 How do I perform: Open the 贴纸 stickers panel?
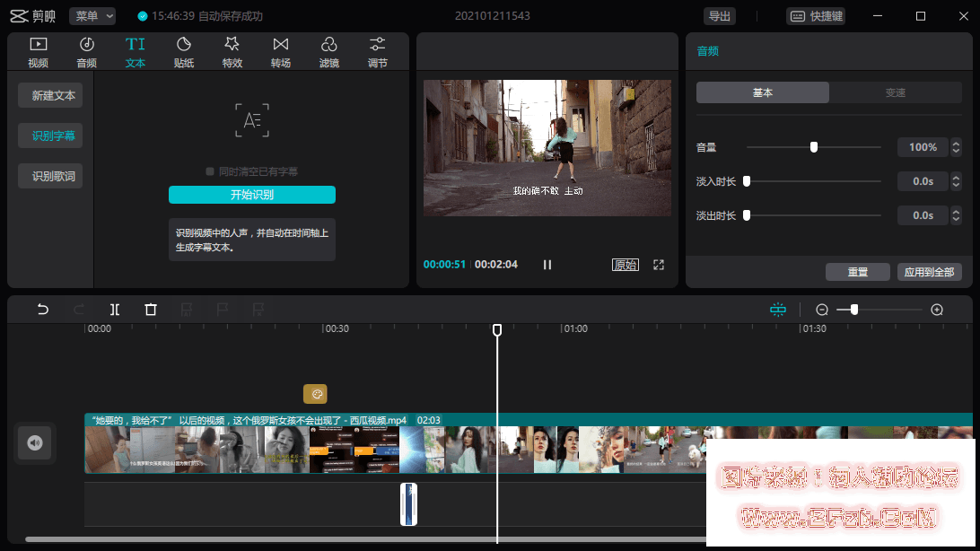tap(183, 52)
